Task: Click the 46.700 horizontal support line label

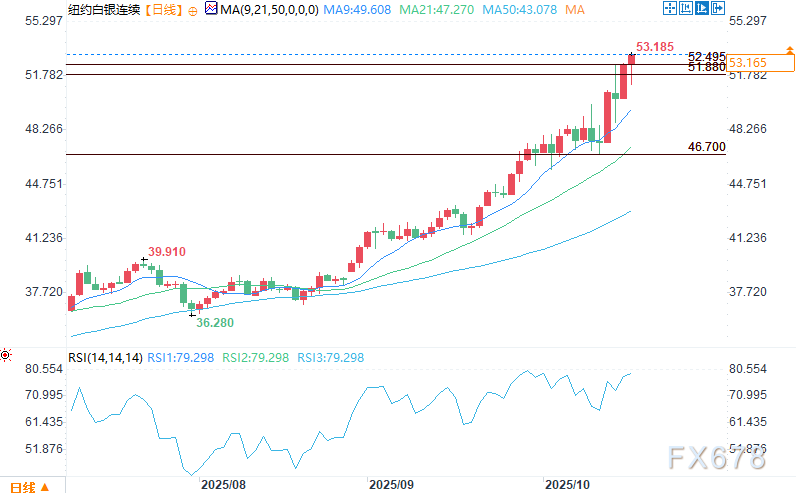Action: point(706,147)
